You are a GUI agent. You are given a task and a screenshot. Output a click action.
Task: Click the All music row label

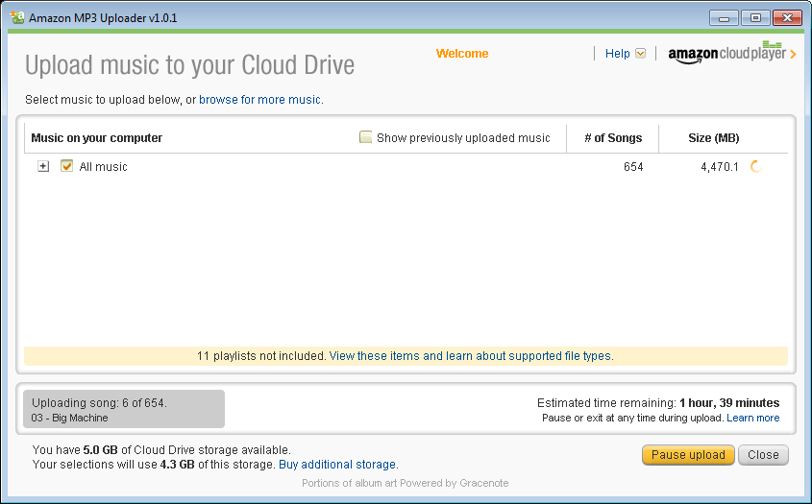coord(103,167)
